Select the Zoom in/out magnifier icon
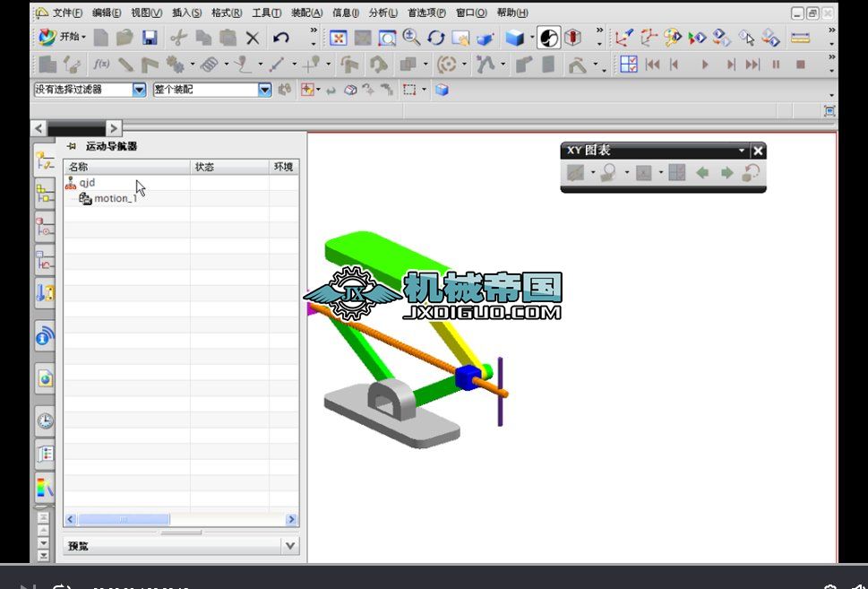The image size is (868, 589). [x=411, y=38]
